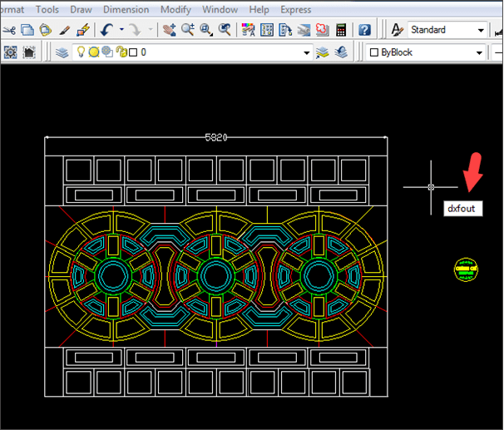
Task: Open the Text Style manager icon
Action: pos(398,30)
